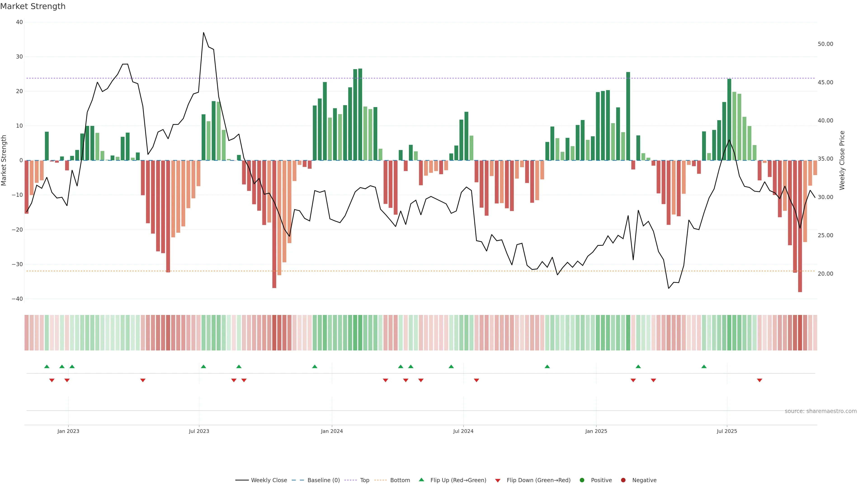Click the Weekly Close Price axis title
868x488 pixels.
point(842,160)
